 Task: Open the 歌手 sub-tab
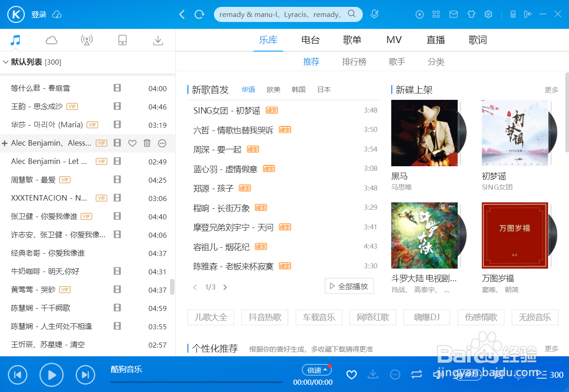397,62
